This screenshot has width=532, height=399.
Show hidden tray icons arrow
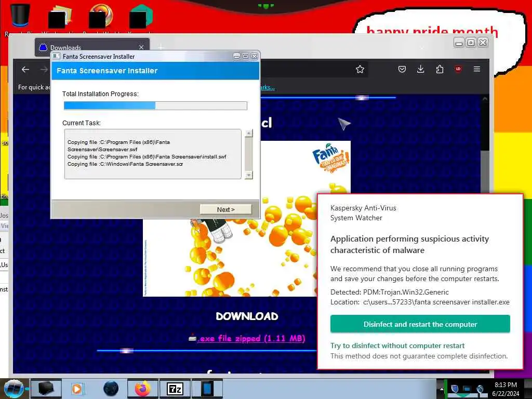coord(442,389)
